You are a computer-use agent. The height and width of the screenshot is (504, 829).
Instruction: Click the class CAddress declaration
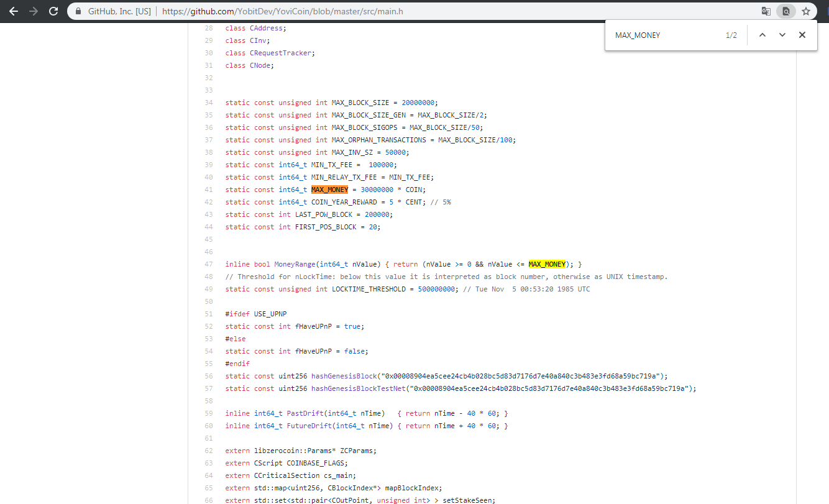point(256,28)
